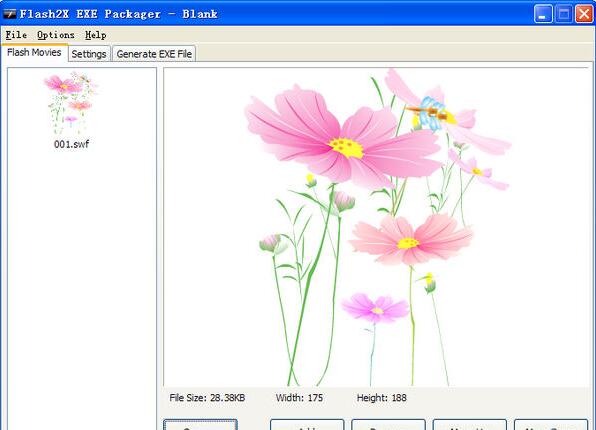596x430 pixels.
Task: Switch to the Settings tab
Action: (x=89, y=54)
